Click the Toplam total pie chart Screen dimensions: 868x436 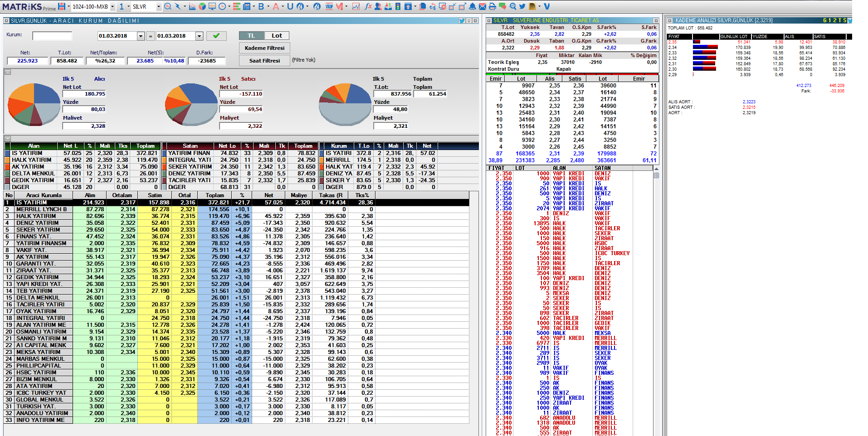346,104
